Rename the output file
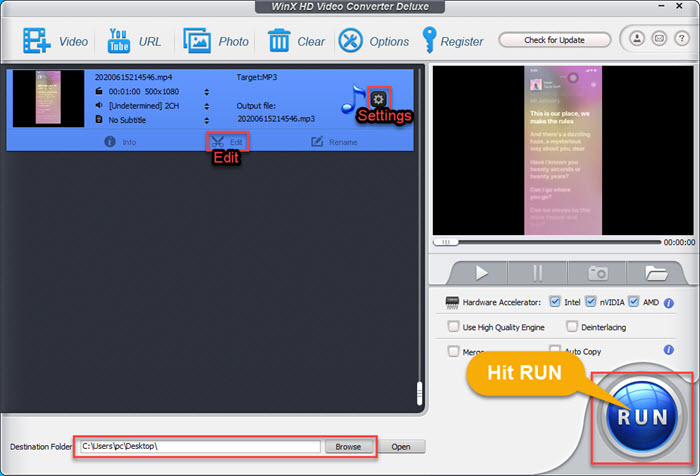Image resolution: width=700 pixels, height=476 pixels. (x=334, y=142)
